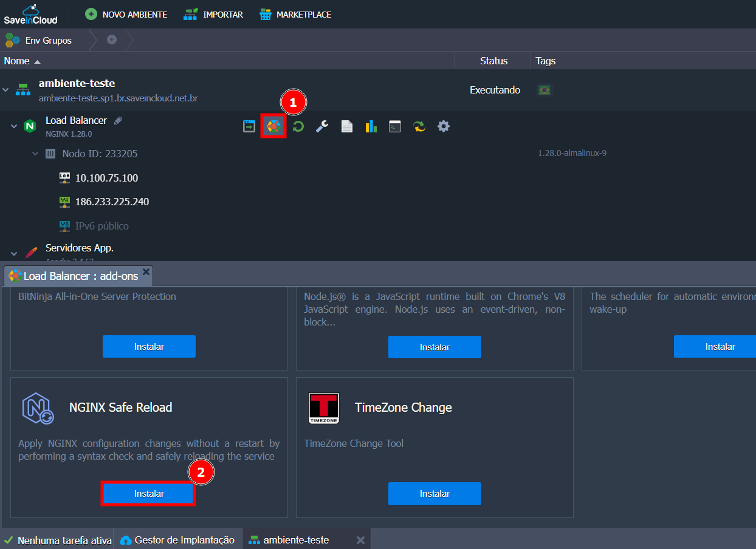
Task: Install the Node.js add-on
Action: tap(435, 347)
